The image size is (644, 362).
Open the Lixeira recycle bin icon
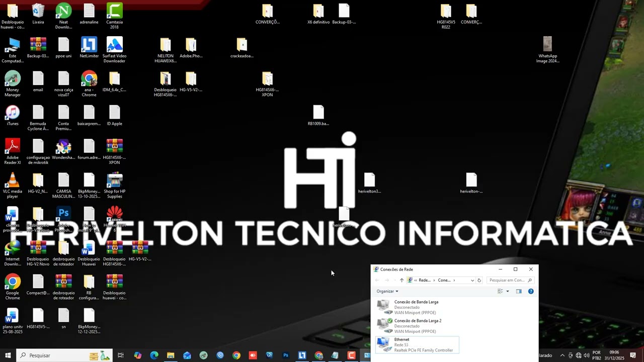point(38,14)
